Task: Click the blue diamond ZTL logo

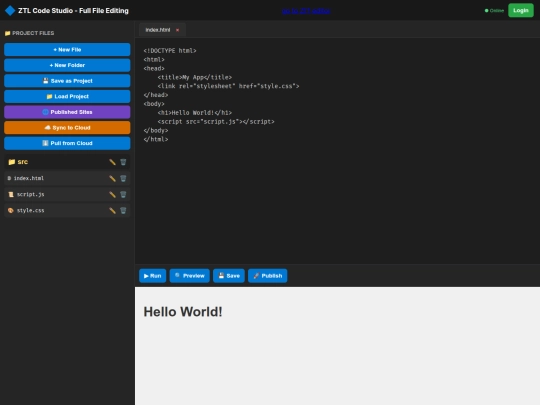Action: click(10, 11)
